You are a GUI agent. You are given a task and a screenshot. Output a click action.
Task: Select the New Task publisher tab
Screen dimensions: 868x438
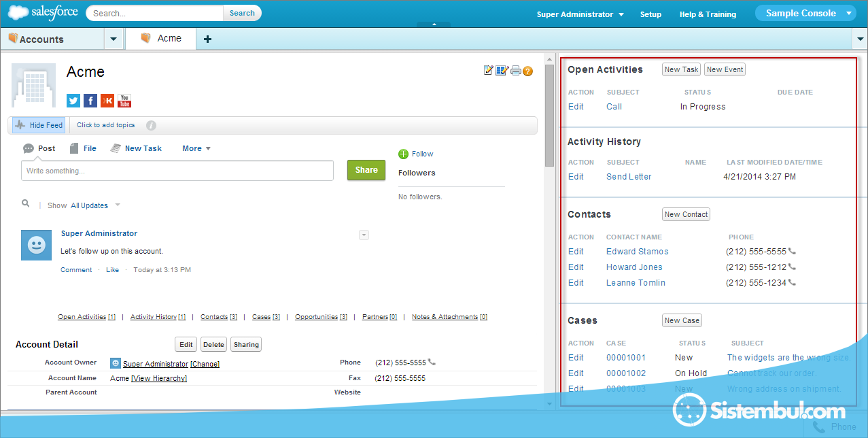(x=136, y=148)
